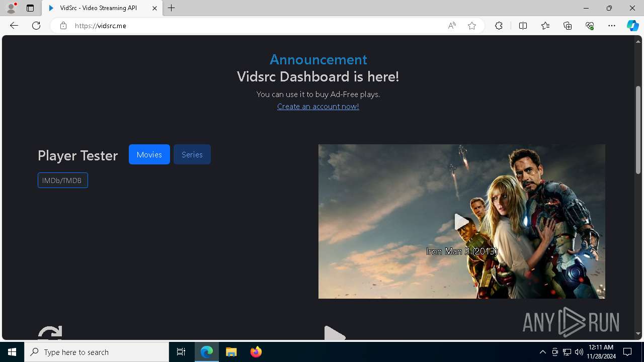644x362 pixels.
Task: Open Edge Settings and more menu
Action: click(612, 26)
